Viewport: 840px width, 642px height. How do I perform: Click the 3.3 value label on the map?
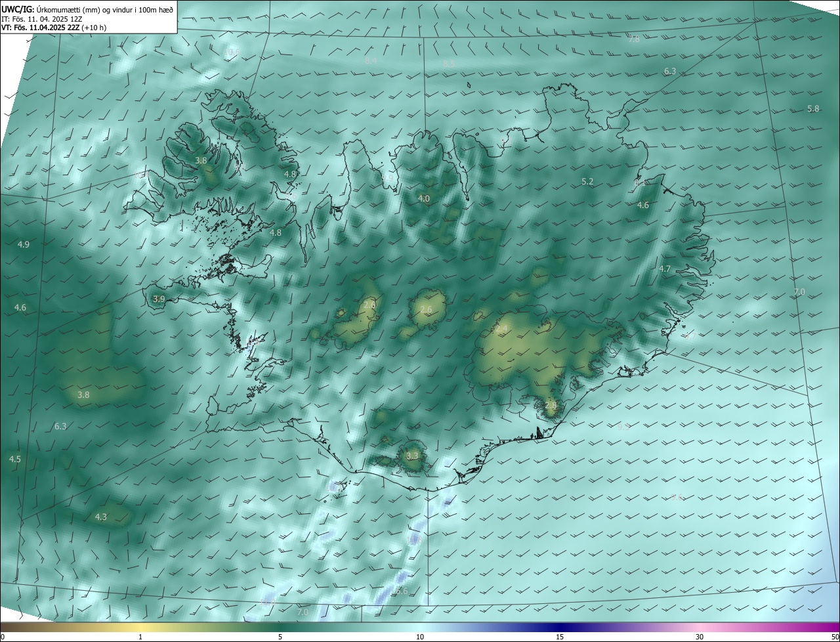click(412, 456)
